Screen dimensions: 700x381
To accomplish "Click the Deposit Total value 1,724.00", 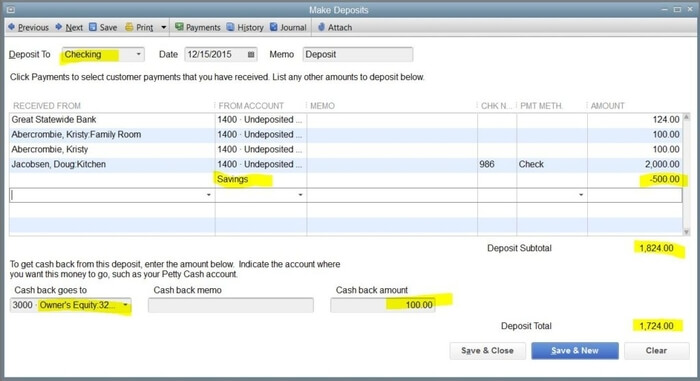I will [x=656, y=326].
